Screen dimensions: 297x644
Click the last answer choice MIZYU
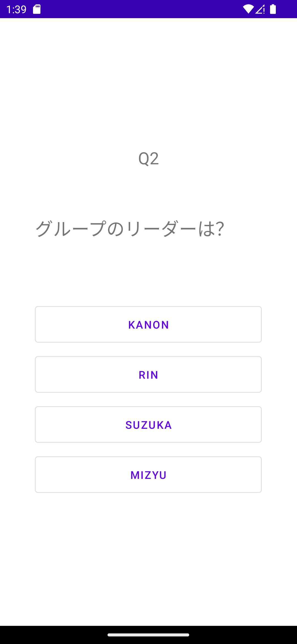coord(148,475)
